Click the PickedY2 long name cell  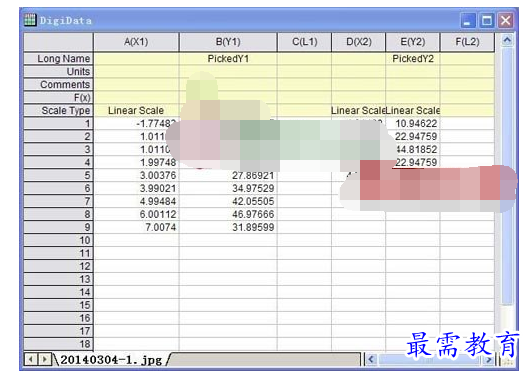pos(412,59)
